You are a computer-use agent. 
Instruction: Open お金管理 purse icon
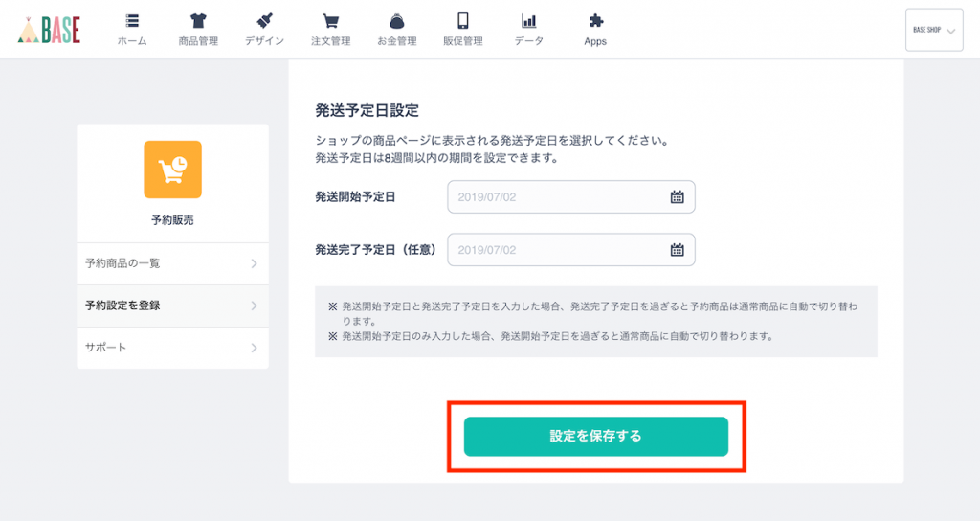[397, 21]
